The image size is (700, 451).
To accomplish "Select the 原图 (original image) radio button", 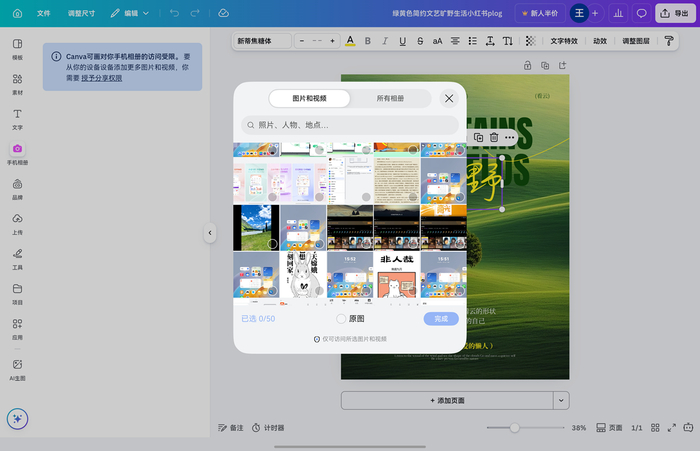I will (x=341, y=319).
